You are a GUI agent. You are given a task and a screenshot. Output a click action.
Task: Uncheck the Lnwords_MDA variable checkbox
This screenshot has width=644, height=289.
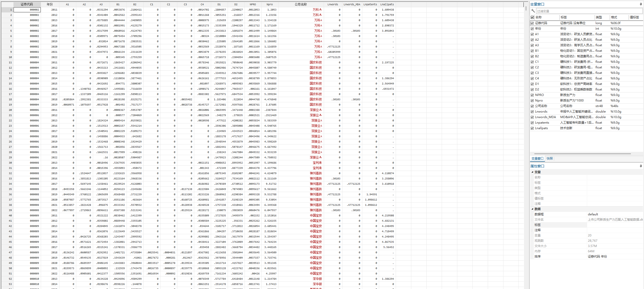pyautogui.click(x=532, y=117)
